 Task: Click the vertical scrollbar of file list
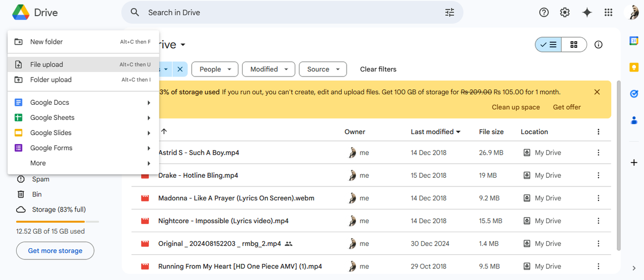[x=619, y=166]
